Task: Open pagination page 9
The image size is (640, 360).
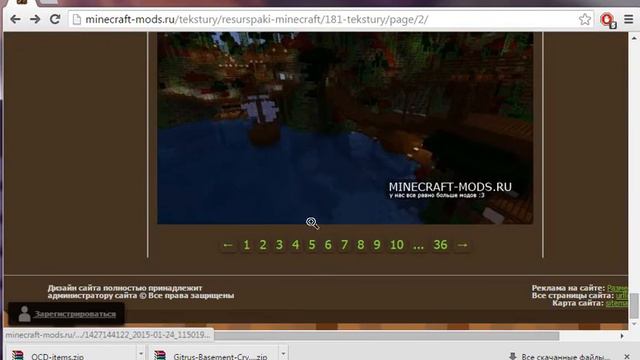Action: point(377,245)
